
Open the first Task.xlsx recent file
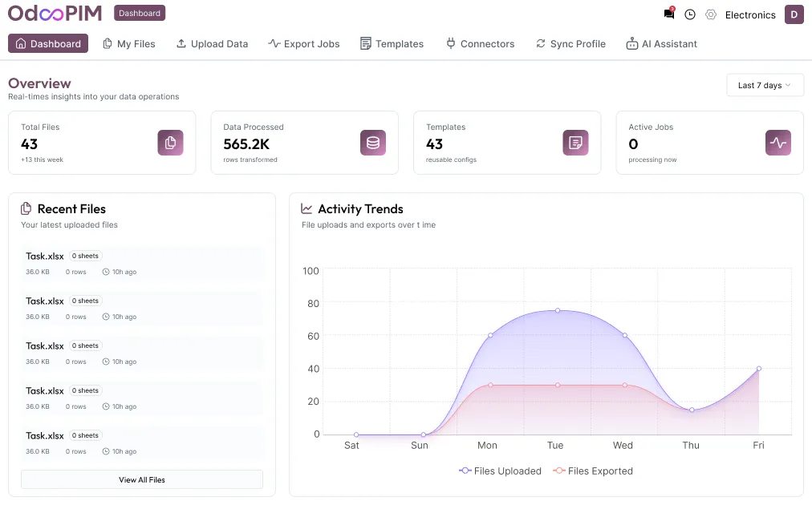pos(45,257)
